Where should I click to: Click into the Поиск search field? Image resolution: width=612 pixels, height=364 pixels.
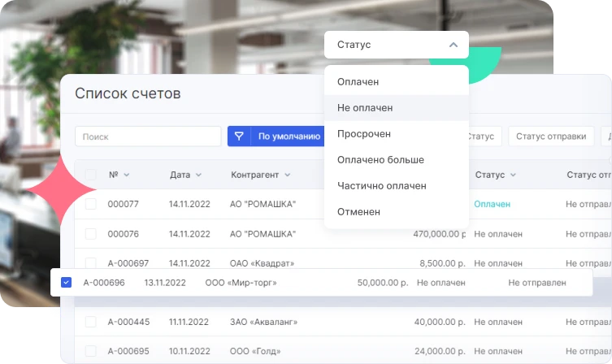point(148,136)
